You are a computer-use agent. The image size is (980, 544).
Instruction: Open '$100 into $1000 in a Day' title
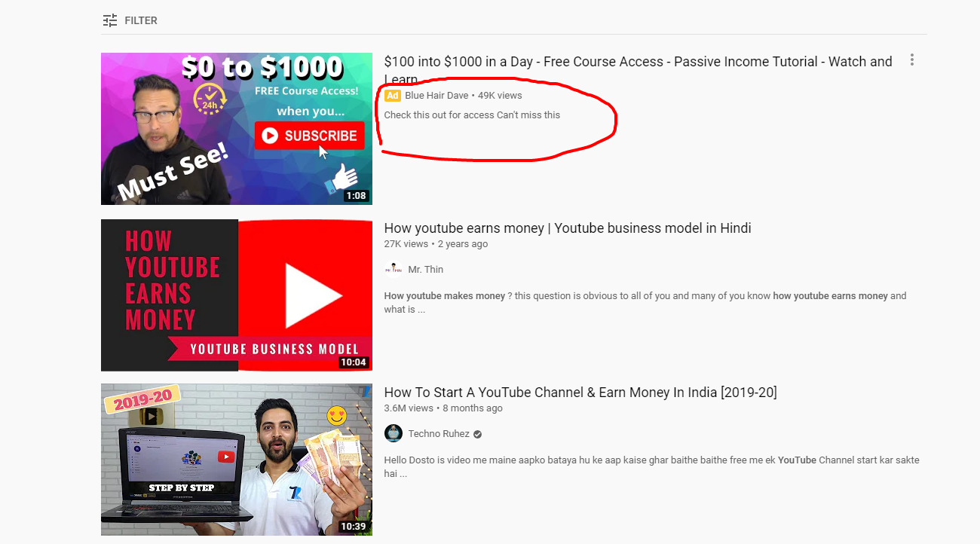pos(638,70)
